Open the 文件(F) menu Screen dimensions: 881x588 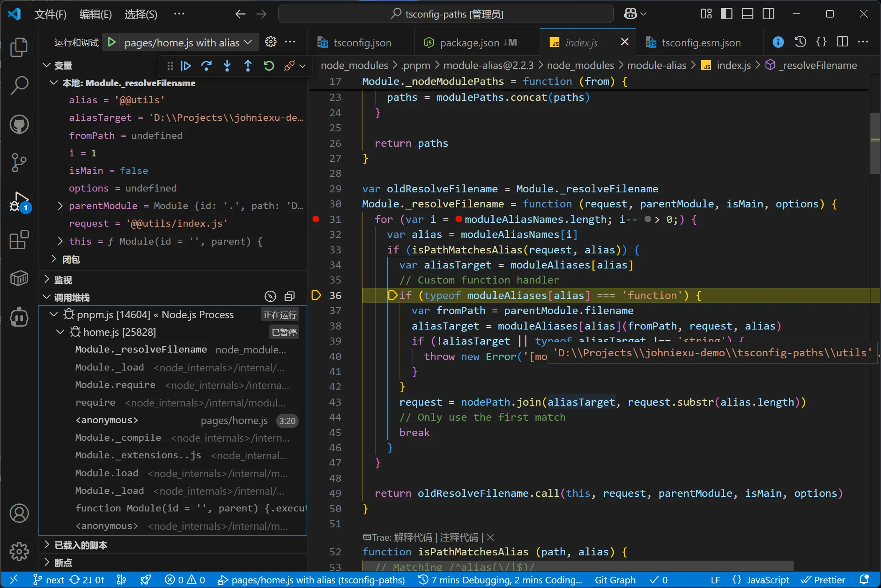pos(50,14)
